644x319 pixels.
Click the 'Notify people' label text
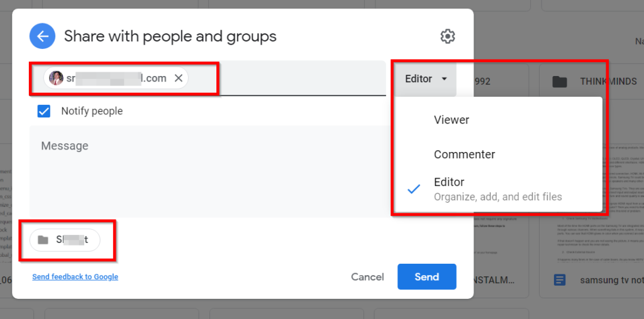click(x=92, y=111)
